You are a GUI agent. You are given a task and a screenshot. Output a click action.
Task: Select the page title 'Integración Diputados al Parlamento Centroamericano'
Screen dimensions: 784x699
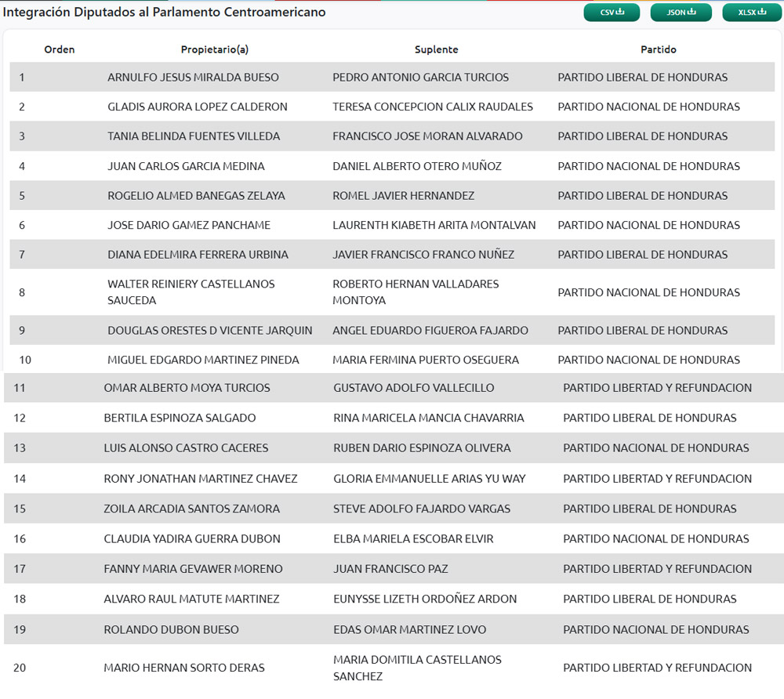164,13
